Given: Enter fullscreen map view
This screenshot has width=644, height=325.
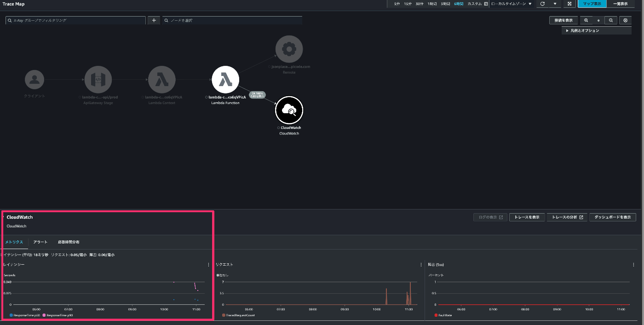Looking at the screenshot, I should 569,4.
